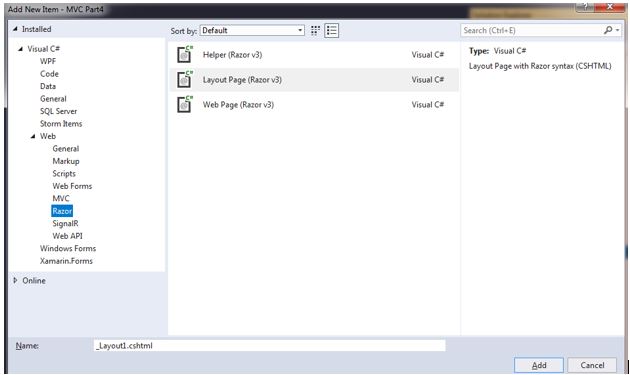630x375 pixels.
Task: Select the WPF category
Action: [x=48, y=61]
